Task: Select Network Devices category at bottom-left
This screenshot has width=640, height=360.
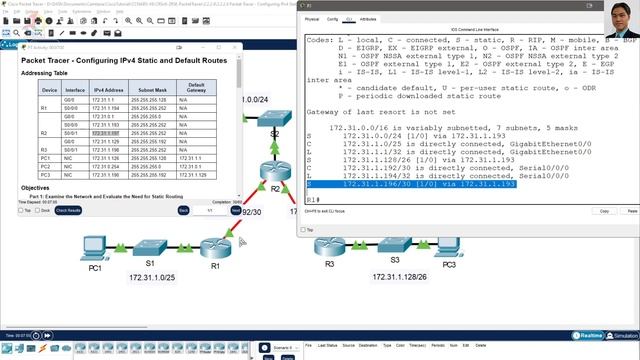Action: coord(7,349)
